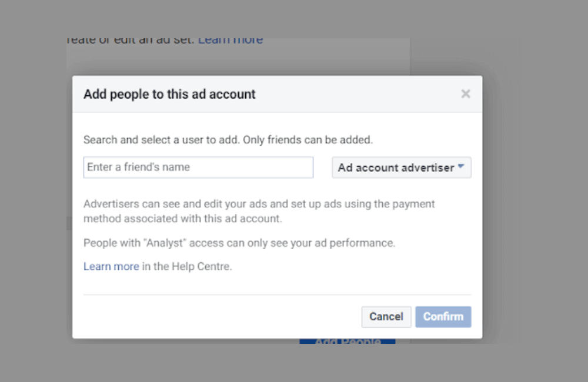Screen dimensions: 588x382
Task: Click the Help Centre hyperlink text
Action: (x=111, y=266)
